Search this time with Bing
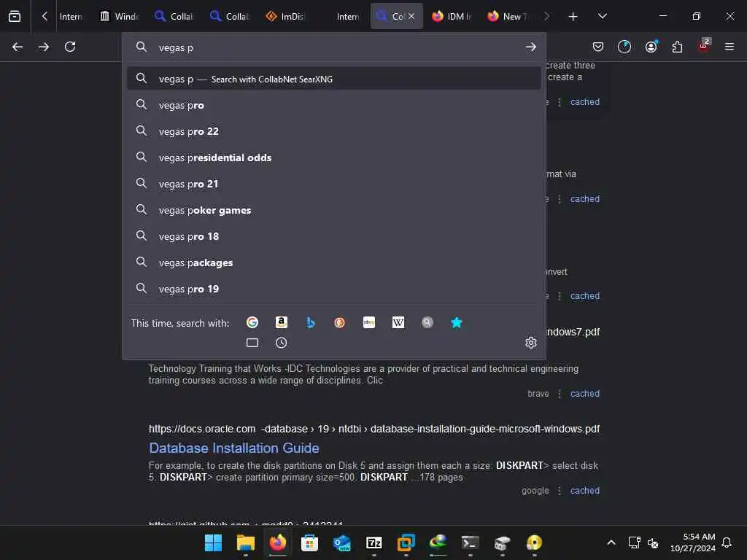 pyautogui.click(x=311, y=322)
